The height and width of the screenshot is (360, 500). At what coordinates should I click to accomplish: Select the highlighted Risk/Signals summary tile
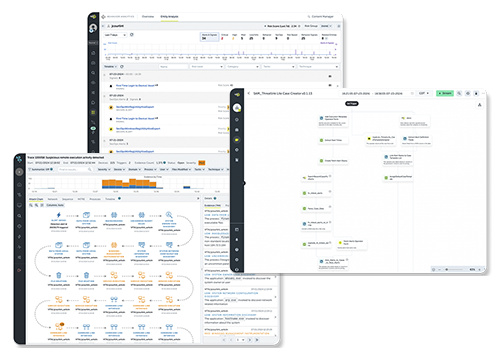pos(209,37)
